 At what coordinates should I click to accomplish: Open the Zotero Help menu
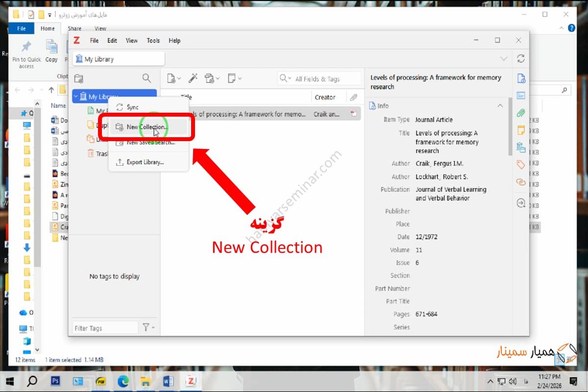tap(174, 41)
